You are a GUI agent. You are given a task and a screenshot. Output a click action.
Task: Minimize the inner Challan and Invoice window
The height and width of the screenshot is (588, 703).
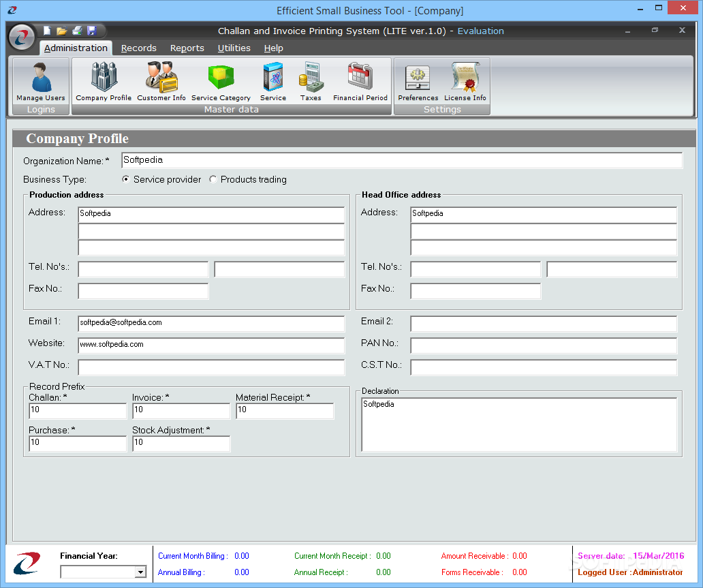click(627, 31)
